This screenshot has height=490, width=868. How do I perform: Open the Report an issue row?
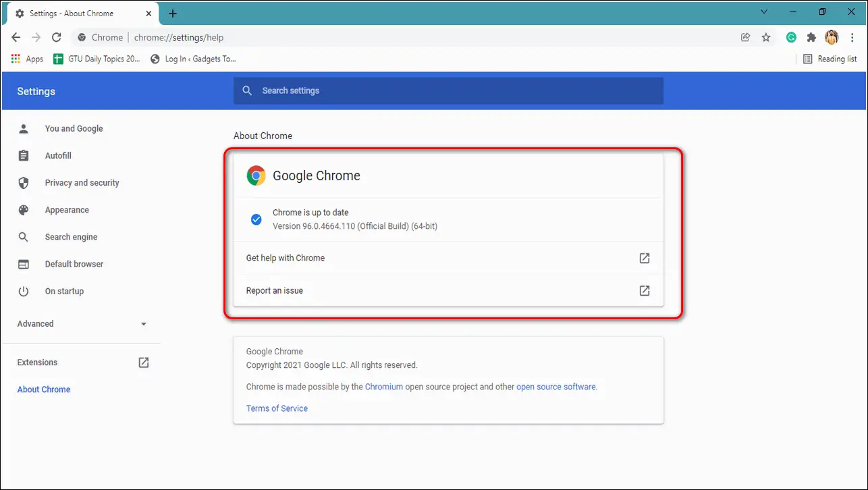448,291
